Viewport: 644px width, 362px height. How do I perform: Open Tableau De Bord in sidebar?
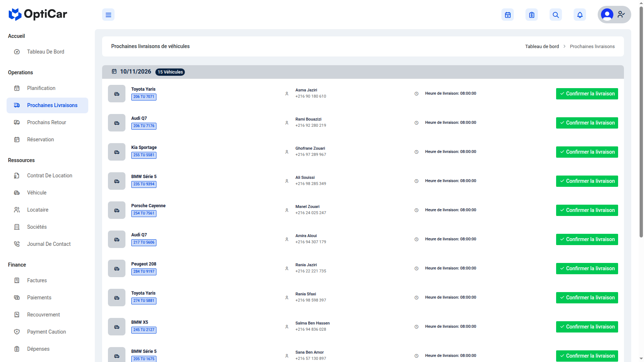tap(47, 52)
